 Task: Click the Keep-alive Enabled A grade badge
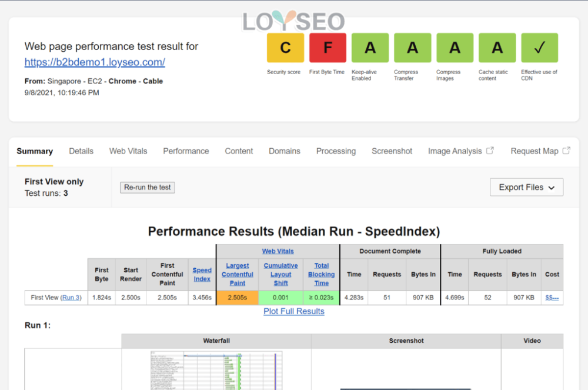pyautogui.click(x=370, y=48)
